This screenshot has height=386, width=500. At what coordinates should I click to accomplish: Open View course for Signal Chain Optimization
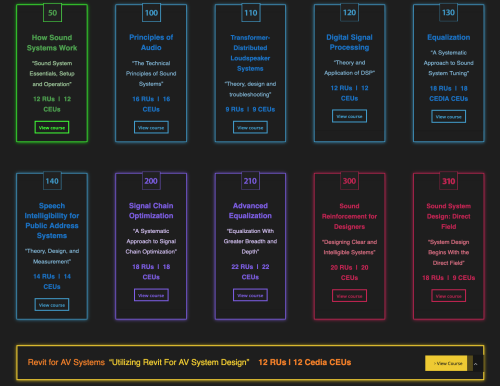click(151, 295)
